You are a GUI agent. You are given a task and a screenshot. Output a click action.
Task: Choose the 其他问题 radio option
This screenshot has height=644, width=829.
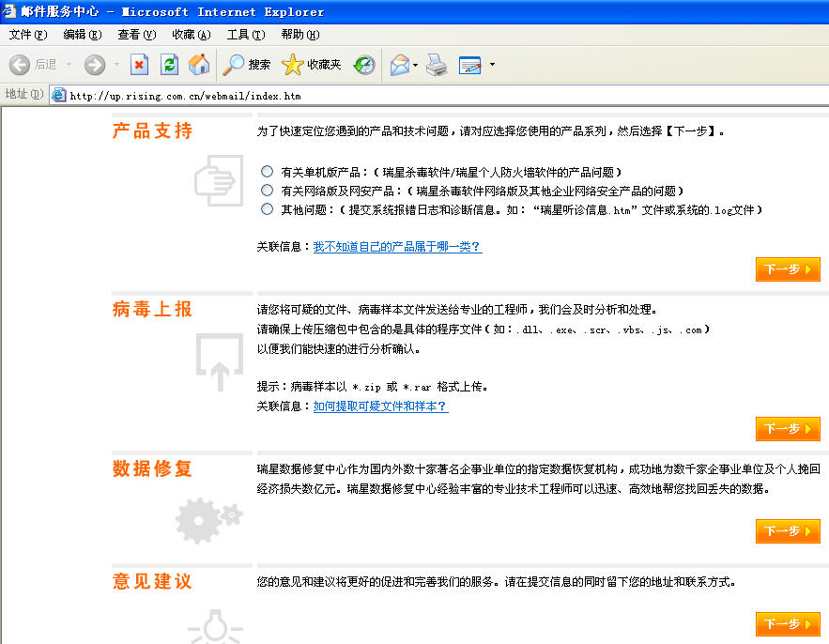point(268,209)
